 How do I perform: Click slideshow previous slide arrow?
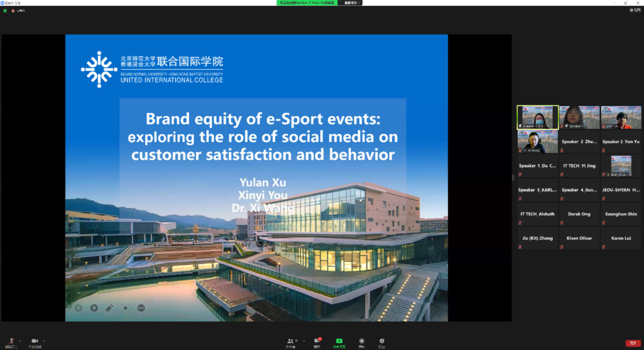pyautogui.click(x=79, y=308)
